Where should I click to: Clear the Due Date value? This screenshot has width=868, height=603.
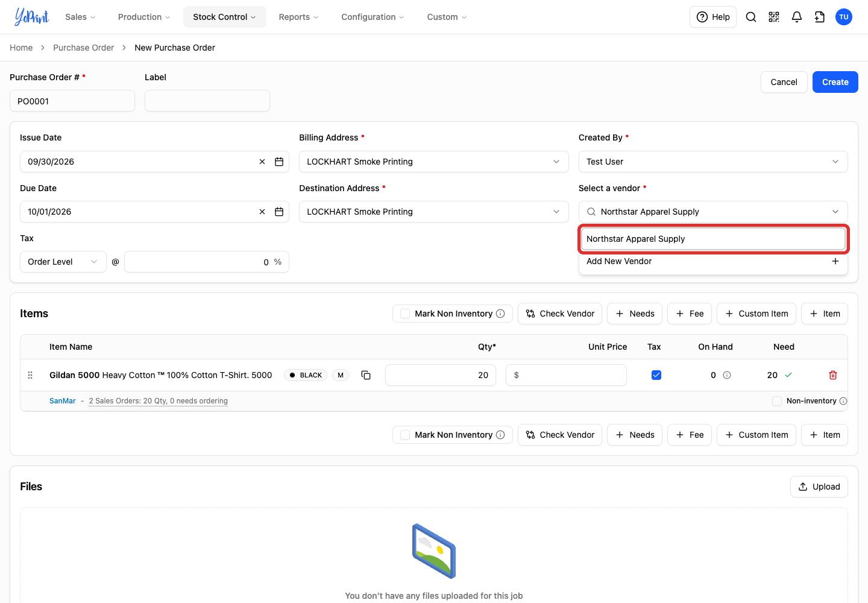(x=262, y=212)
